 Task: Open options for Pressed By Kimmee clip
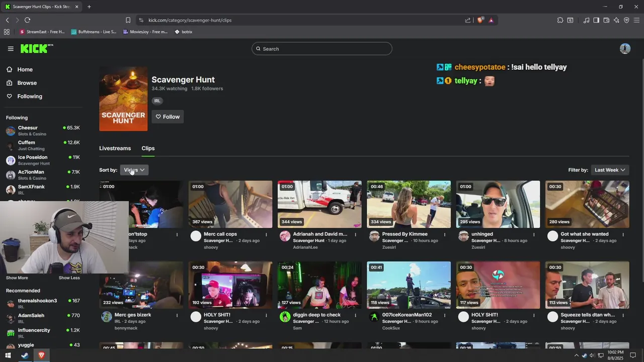pyautogui.click(x=445, y=234)
